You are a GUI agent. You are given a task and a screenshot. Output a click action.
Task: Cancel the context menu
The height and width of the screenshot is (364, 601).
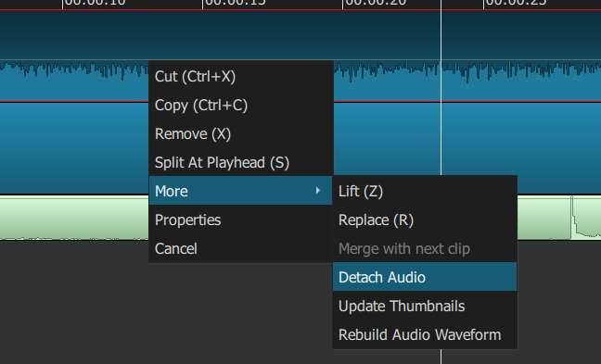[240, 248]
